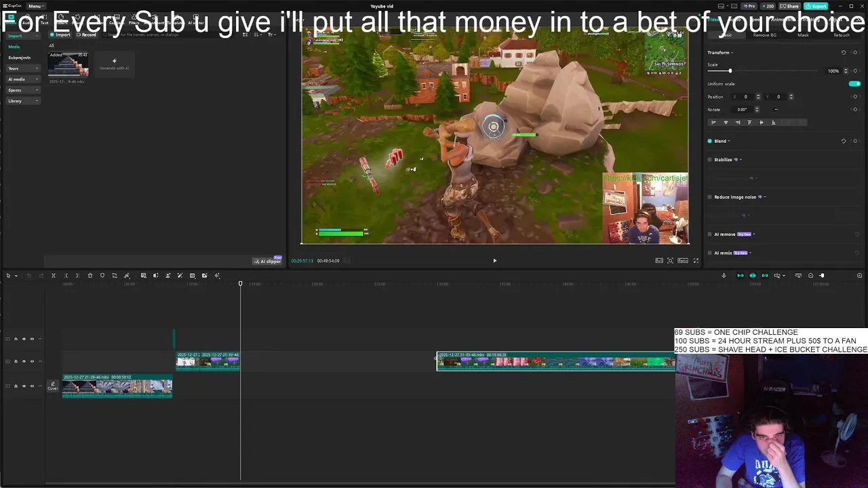
Task: Open the Remove BG tab
Action: point(765,35)
